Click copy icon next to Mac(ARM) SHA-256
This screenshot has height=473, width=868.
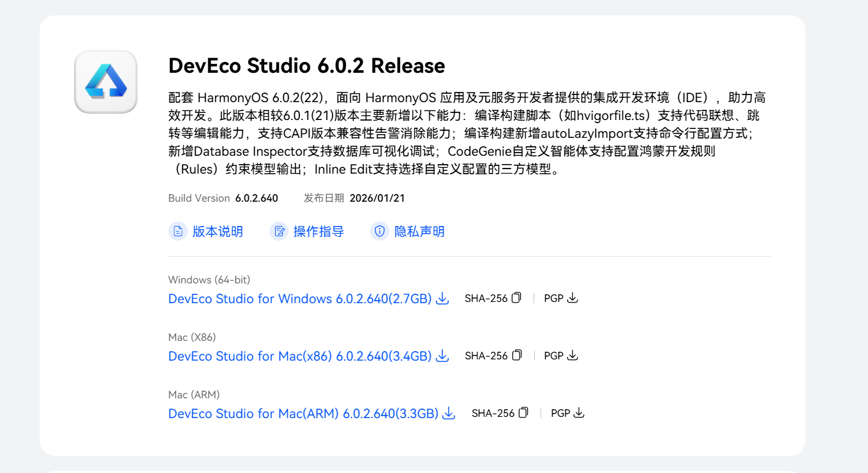coord(523,412)
